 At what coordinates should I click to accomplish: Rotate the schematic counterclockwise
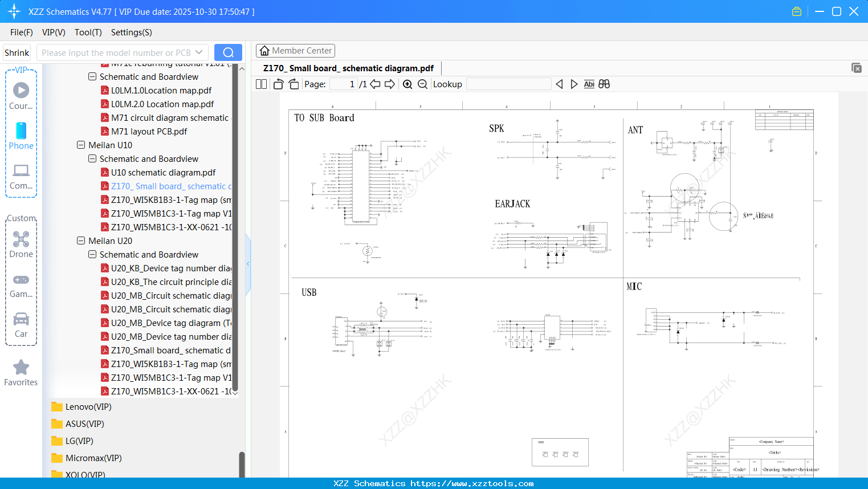point(278,84)
